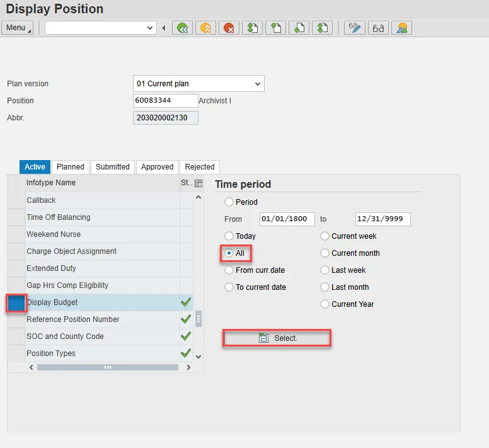Select the All radio button

pyautogui.click(x=229, y=253)
